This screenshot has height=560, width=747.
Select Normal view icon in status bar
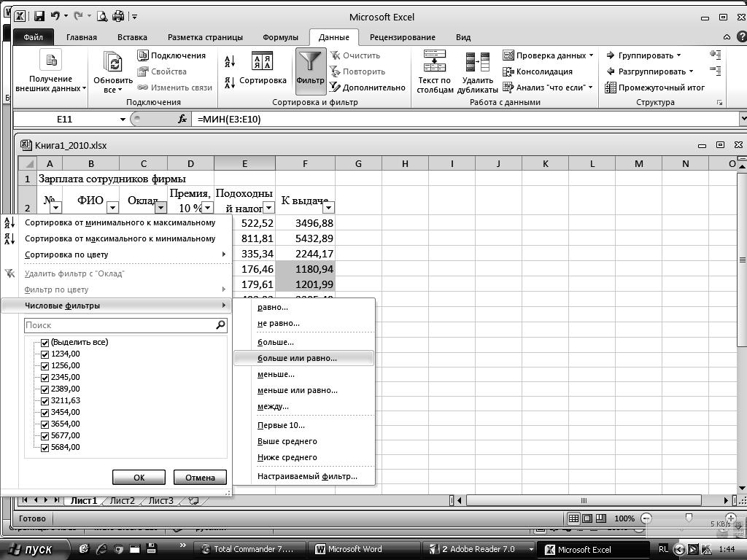[573, 518]
